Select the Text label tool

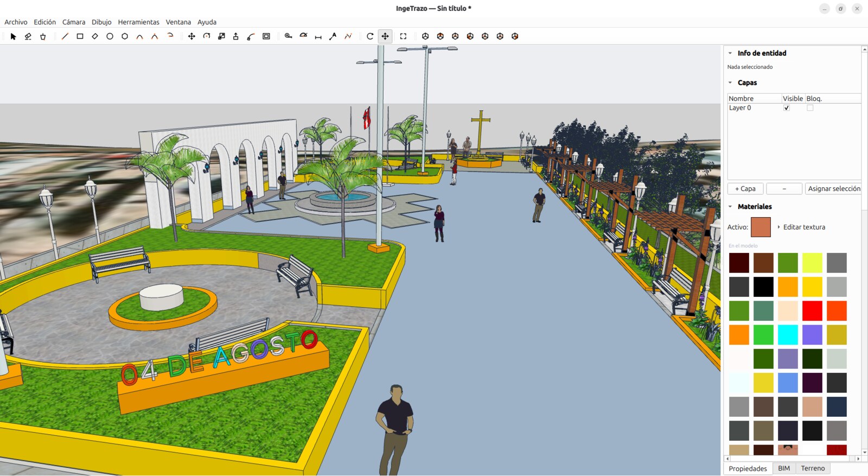click(x=333, y=36)
